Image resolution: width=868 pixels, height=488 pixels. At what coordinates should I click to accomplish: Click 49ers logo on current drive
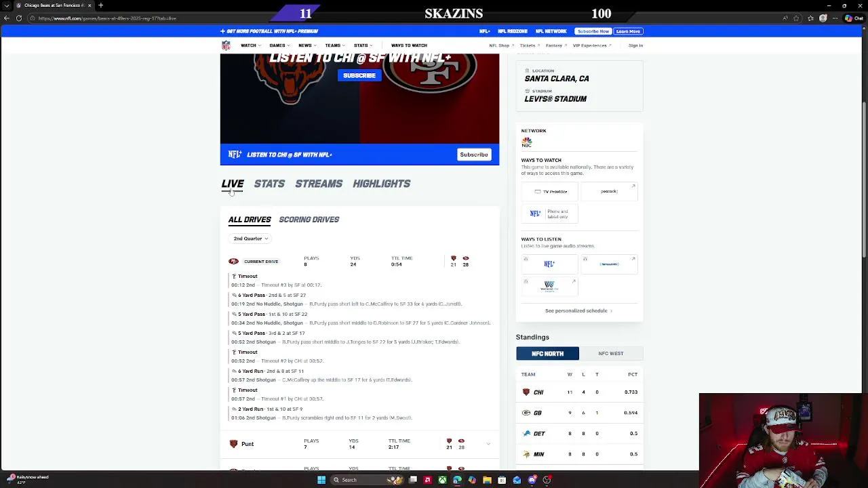click(x=233, y=262)
